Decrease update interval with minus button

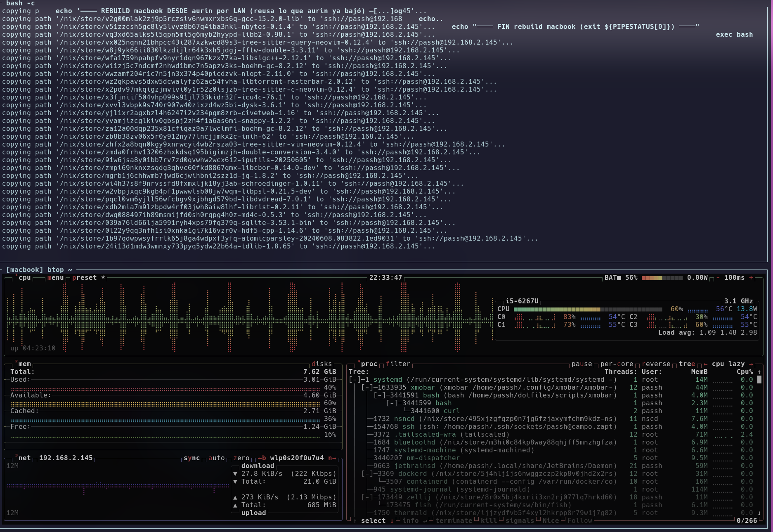point(718,278)
